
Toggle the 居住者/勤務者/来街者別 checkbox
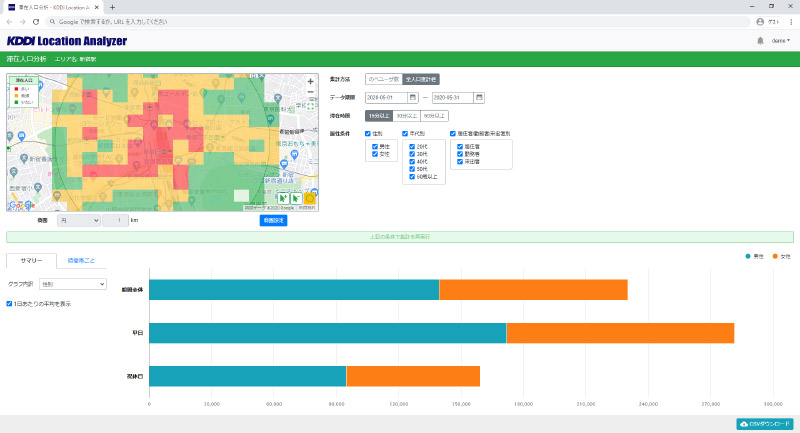[453, 134]
